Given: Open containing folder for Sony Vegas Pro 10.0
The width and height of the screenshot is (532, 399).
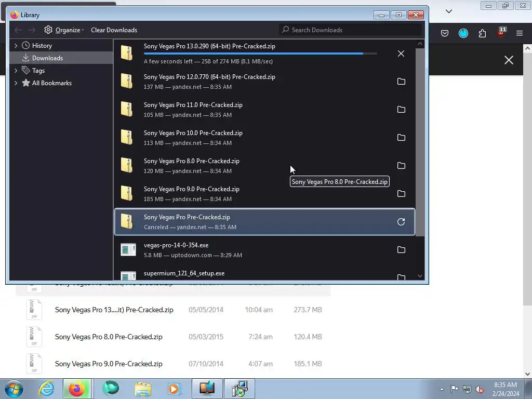Looking at the screenshot, I should 401,137.
